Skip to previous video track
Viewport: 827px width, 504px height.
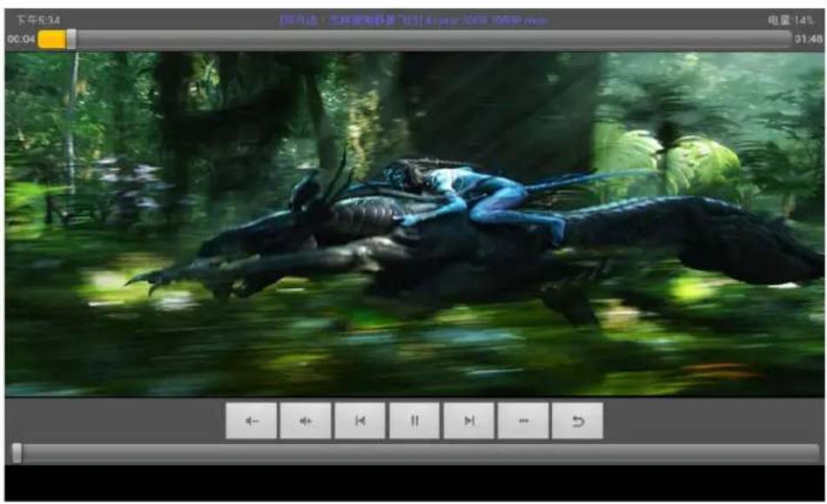pyautogui.click(x=360, y=420)
